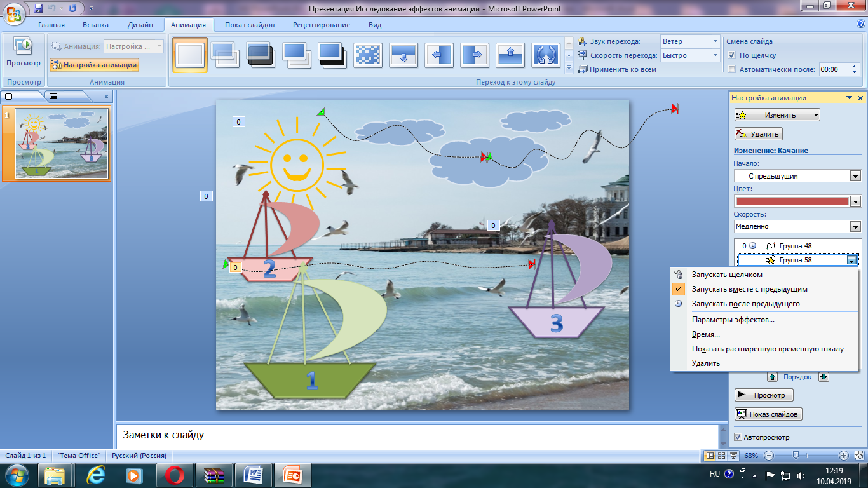Uncheck the Автопросмотр checkbox
Screen dimensions: 868x488
738,437
